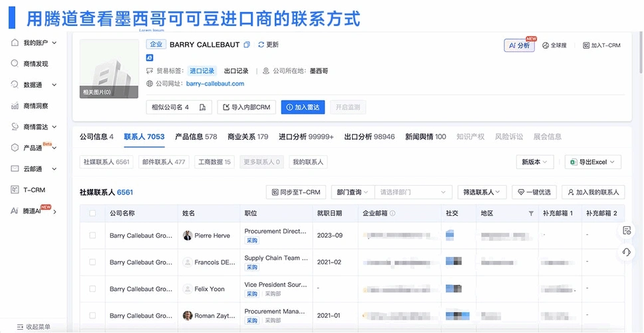Open 商情洞察 chart icon in sidebar
Screen dimensions: 644x333
pyautogui.click(x=15, y=106)
